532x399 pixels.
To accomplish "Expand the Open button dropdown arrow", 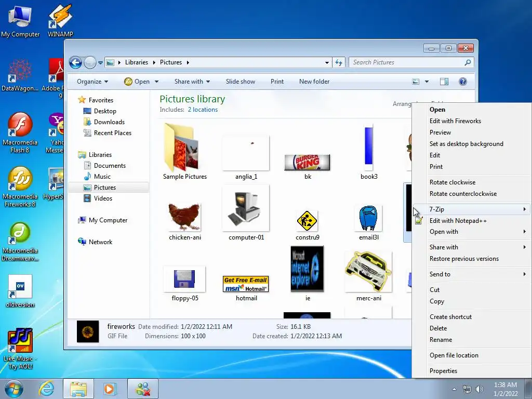I will tap(156, 82).
